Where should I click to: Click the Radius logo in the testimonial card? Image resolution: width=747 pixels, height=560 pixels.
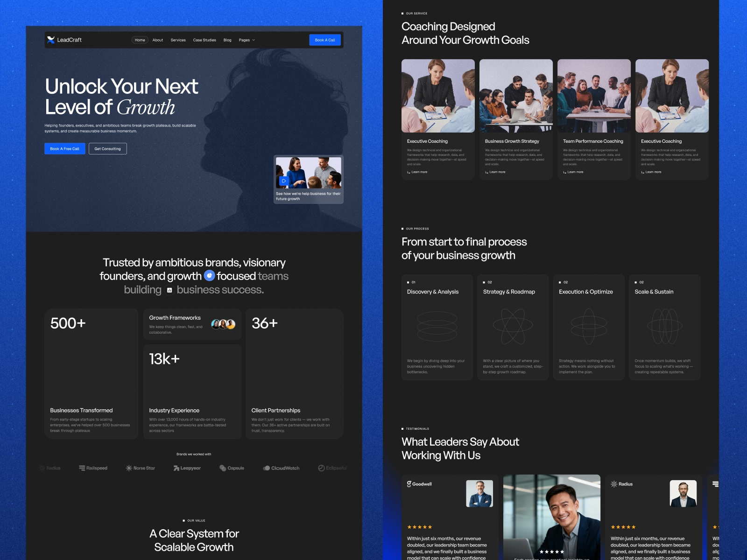622,484
